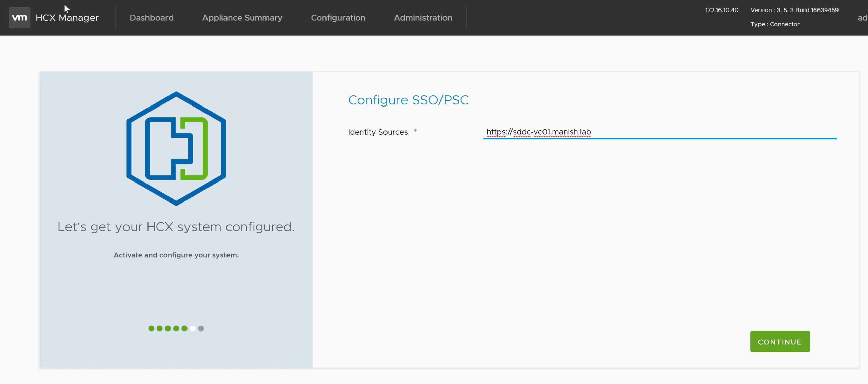Open the Dashboard menu
The height and width of the screenshot is (384, 868).
pyautogui.click(x=152, y=18)
